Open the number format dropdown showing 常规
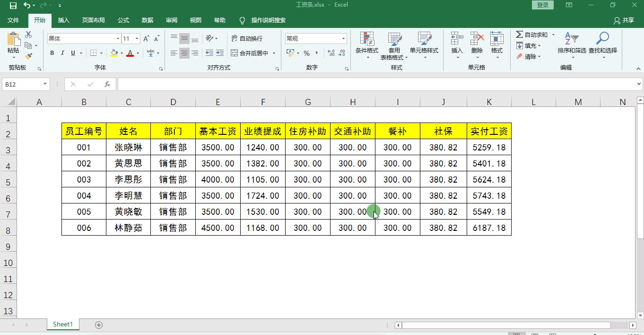 tap(342, 38)
